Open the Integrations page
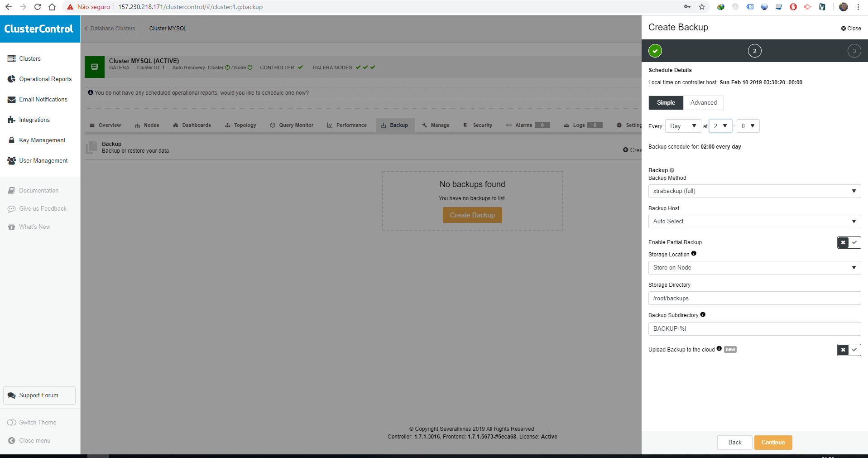This screenshot has width=868, height=458. (34, 120)
